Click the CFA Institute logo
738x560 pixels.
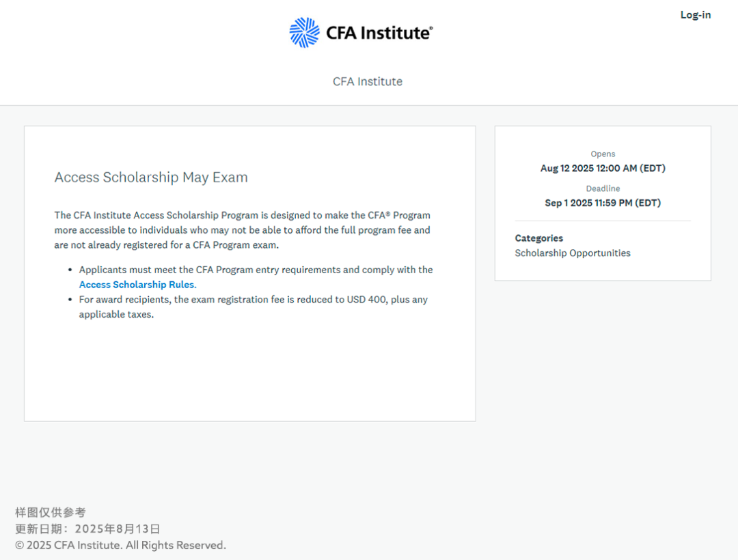coord(361,31)
